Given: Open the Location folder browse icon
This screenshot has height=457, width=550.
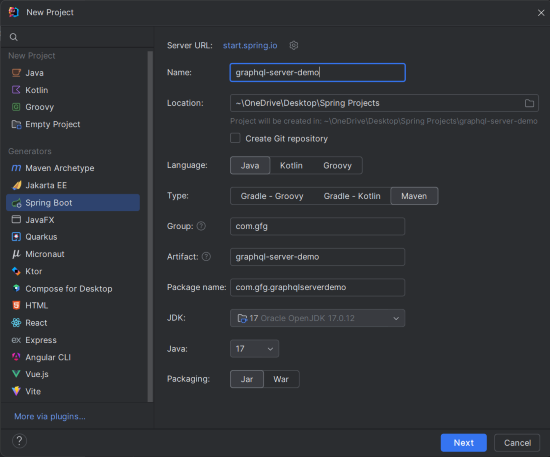Looking at the screenshot, I should coord(529,103).
